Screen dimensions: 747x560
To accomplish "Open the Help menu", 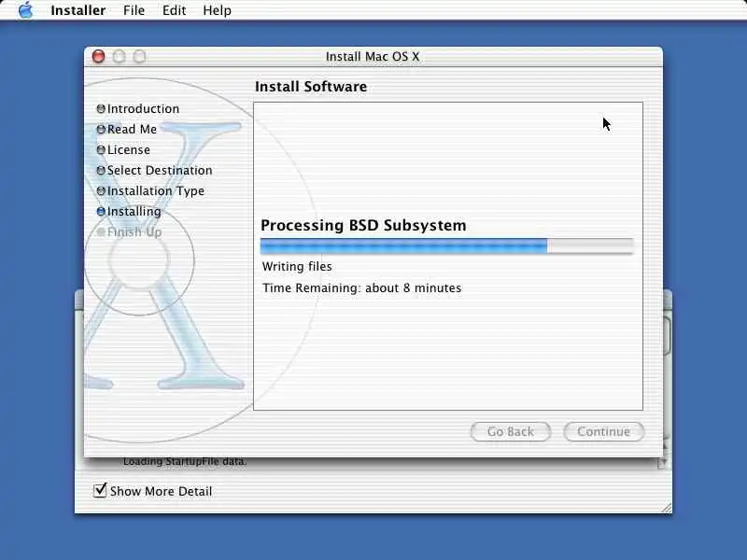I will click(x=217, y=10).
